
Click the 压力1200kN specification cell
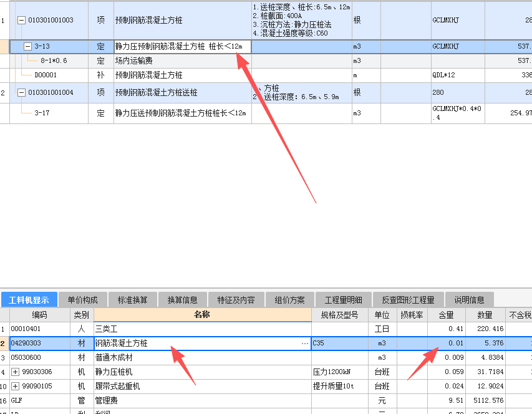(340, 372)
